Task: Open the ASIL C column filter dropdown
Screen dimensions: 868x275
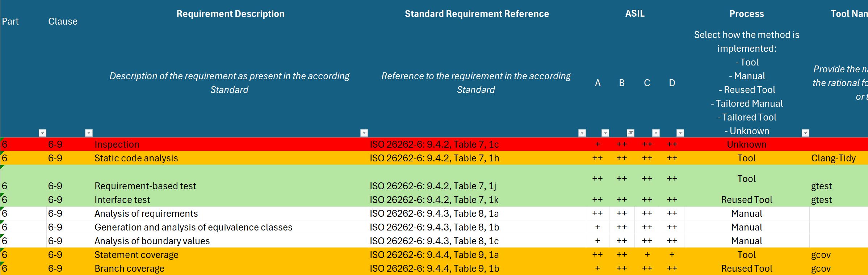Action: click(x=656, y=133)
